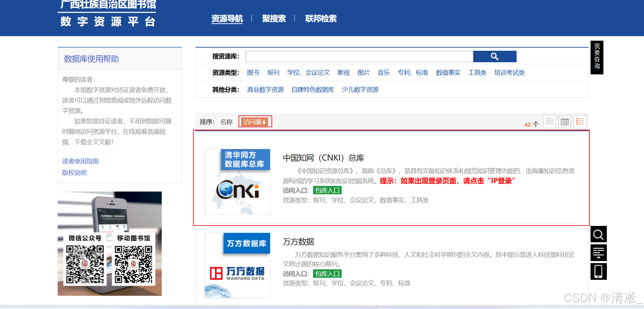
Task: Open the 万方数据 logo thumbnail
Action: tap(237, 265)
